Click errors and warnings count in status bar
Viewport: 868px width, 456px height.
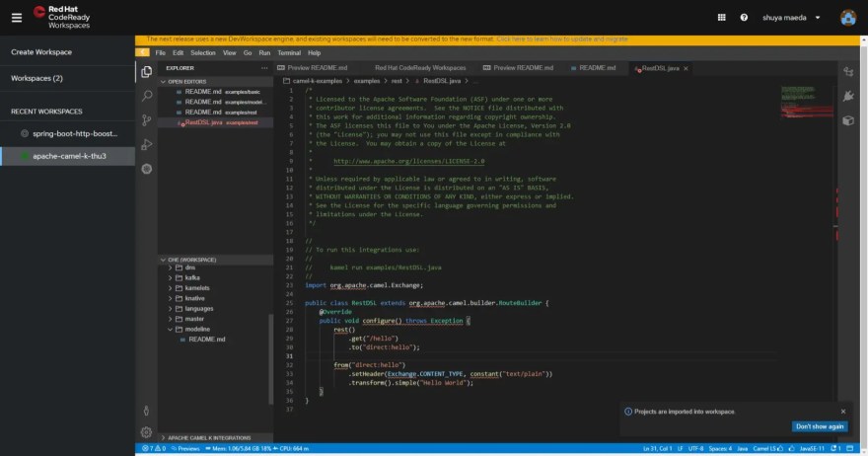click(x=155, y=449)
